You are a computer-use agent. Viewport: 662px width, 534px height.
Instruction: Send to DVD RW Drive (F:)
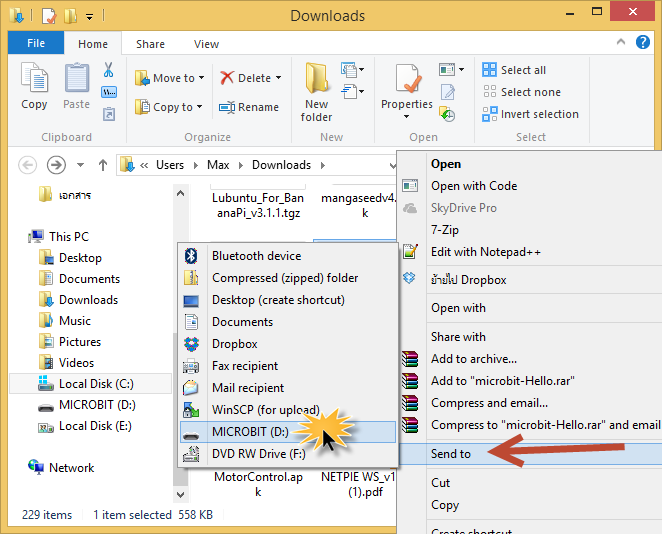tap(288, 453)
